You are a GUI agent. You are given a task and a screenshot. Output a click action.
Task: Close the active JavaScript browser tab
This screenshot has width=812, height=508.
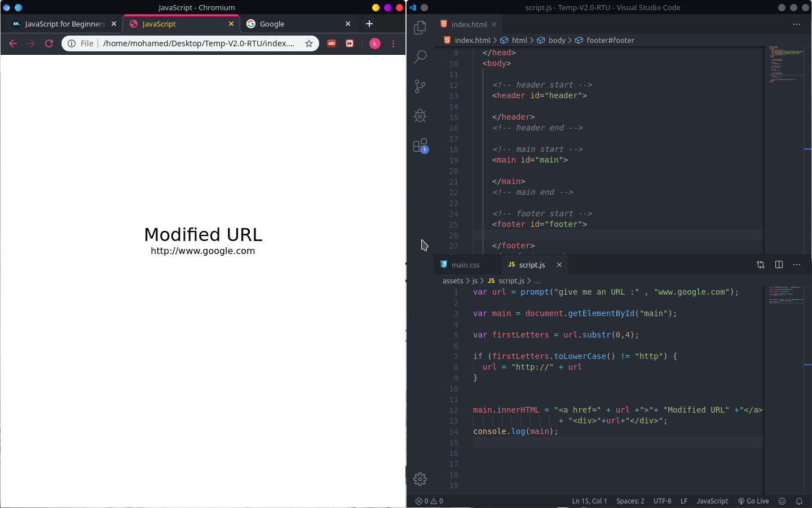coord(231,24)
